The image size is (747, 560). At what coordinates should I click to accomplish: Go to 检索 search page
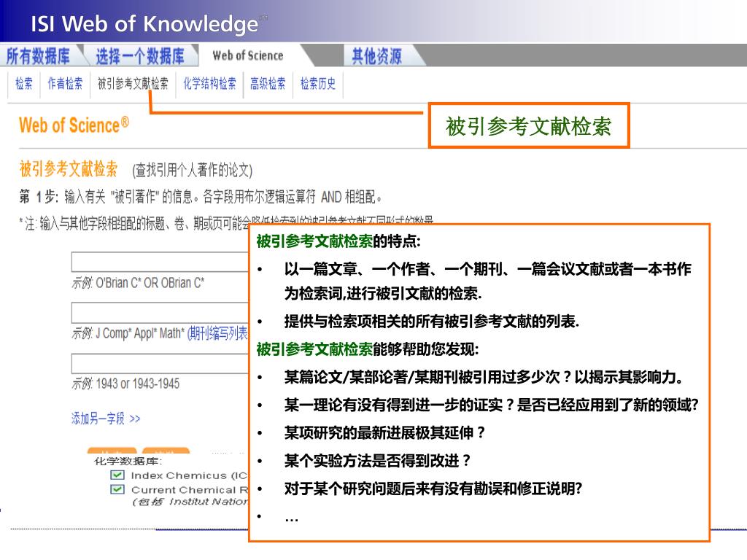click(x=24, y=84)
